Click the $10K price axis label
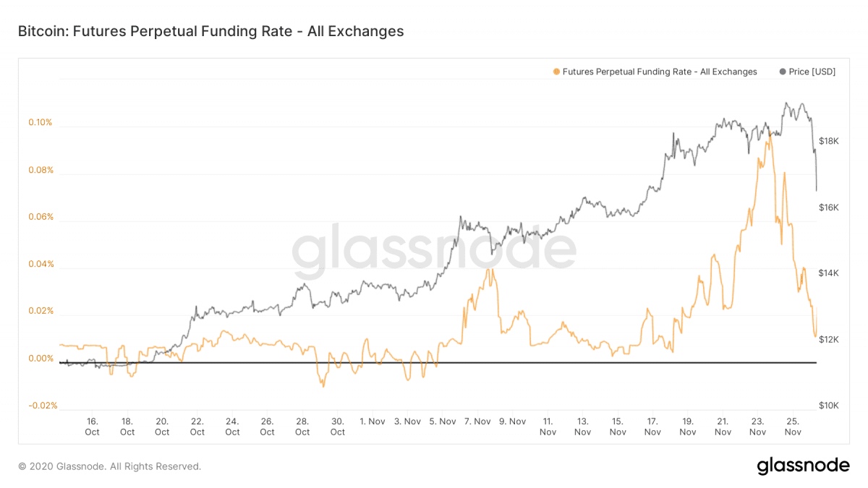 point(828,406)
